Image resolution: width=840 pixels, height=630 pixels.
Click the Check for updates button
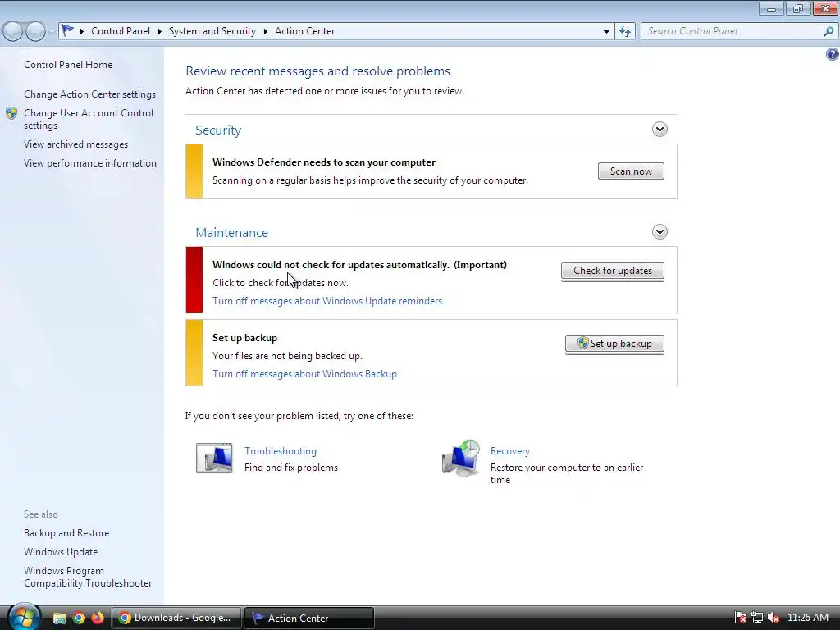(x=612, y=271)
